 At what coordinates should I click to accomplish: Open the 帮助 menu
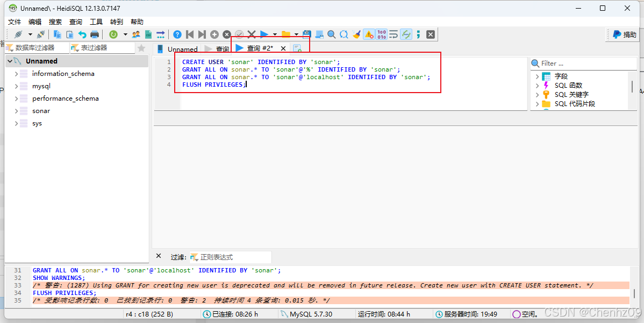(137, 22)
